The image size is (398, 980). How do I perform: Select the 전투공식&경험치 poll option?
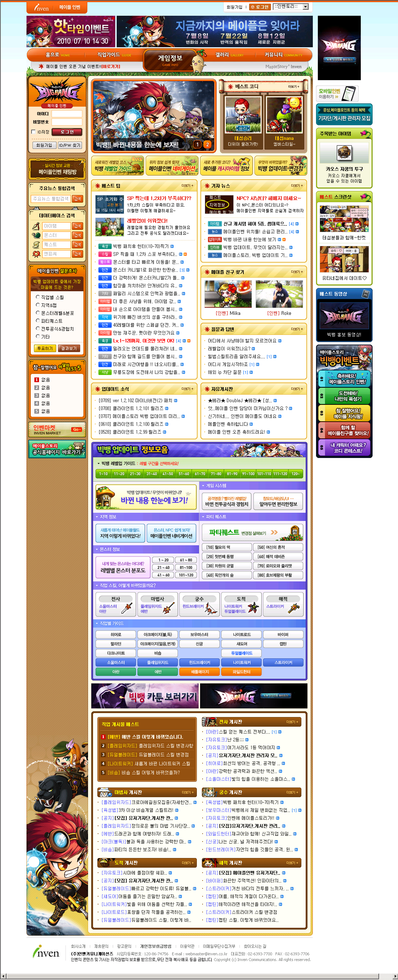pos(38,328)
